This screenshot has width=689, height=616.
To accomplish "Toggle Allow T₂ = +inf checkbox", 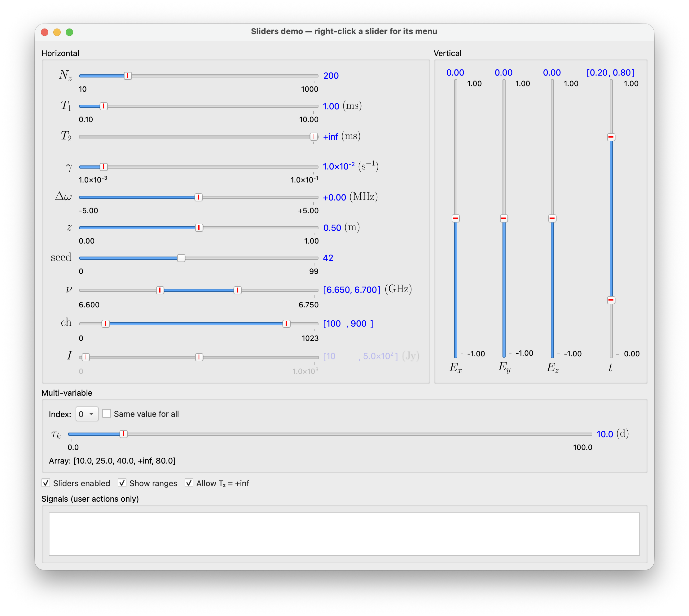I will 189,483.
